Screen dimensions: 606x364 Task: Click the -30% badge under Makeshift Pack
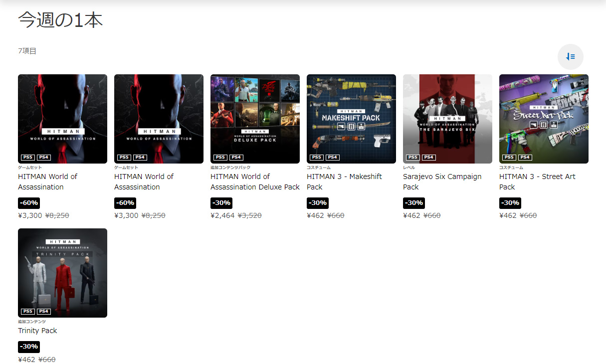[318, 203]
